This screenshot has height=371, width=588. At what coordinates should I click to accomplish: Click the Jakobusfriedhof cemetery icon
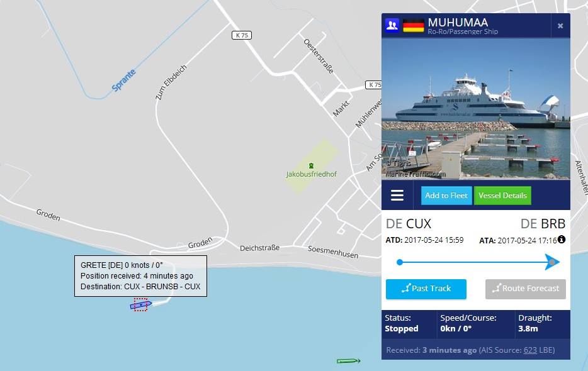pyautogui.click(x=311, y=165)
